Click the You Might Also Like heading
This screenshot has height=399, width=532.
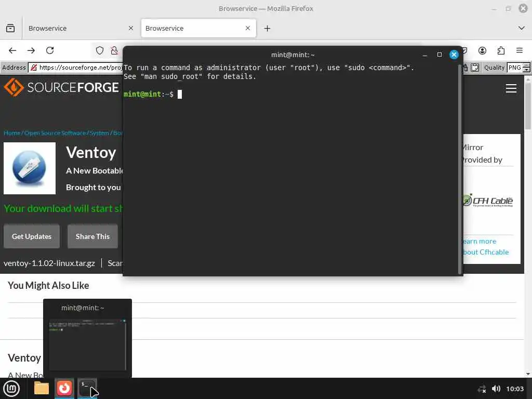(48, 285)
